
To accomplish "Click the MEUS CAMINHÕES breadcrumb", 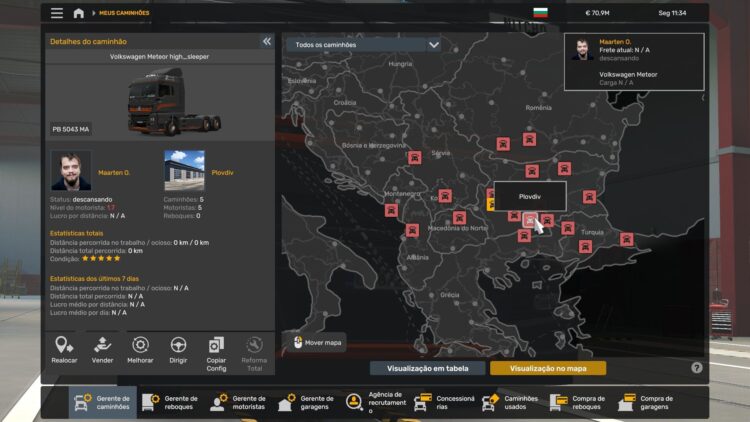I will point(124,13).
